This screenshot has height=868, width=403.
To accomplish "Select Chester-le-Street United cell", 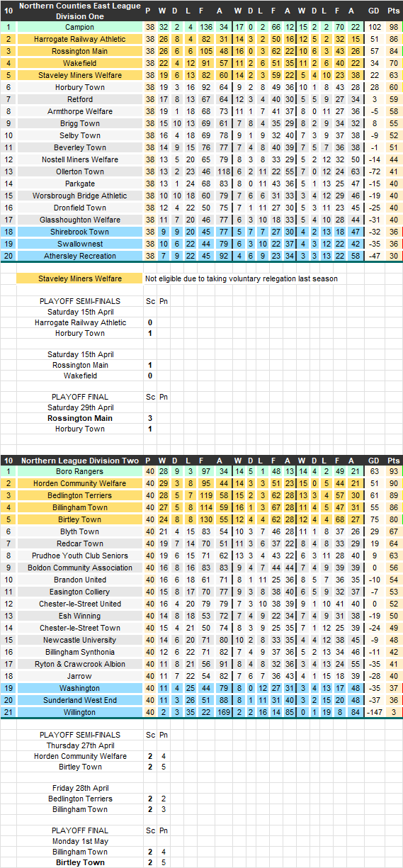I will click(79, 604).
